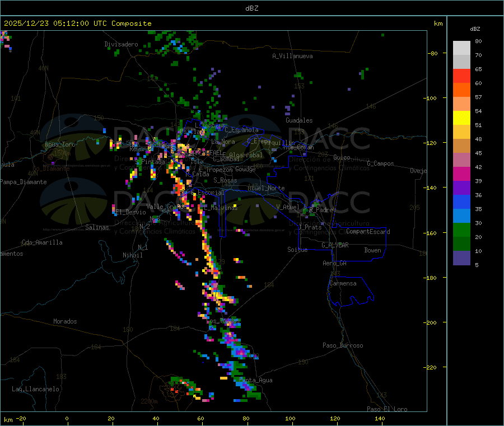
Task: Click the Cda_Amarilla label
Action: coord(42,242)
